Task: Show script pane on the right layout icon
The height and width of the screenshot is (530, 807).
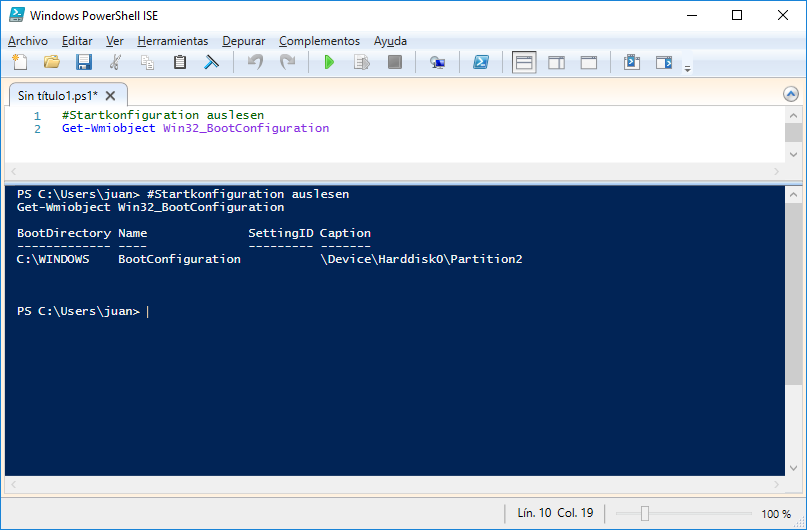Action: click(x=556, y=62)
